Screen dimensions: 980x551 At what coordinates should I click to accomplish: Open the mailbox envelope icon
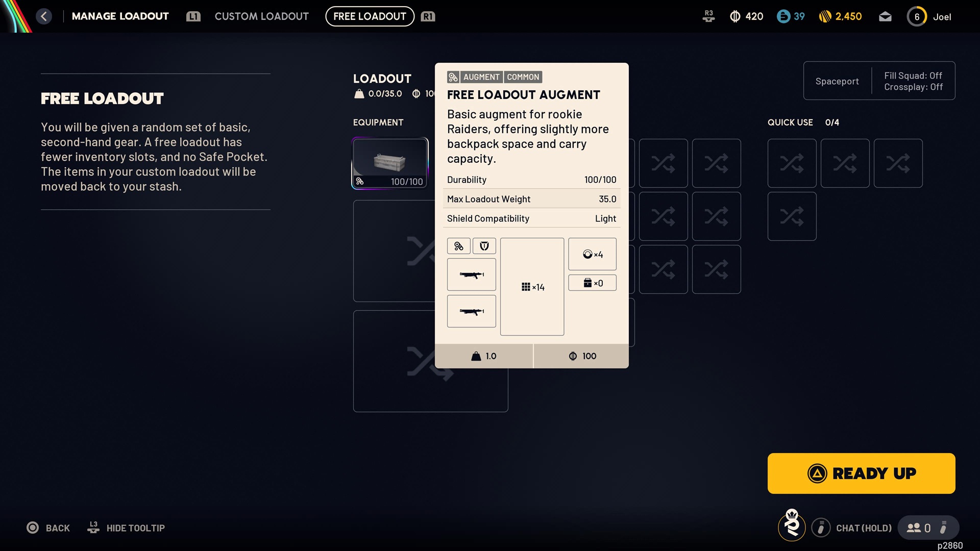pos(886,16)
